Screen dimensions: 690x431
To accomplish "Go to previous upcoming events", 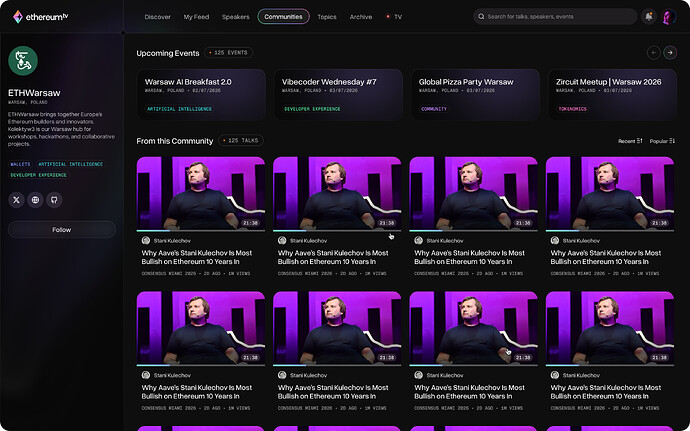I will point(653,53).
